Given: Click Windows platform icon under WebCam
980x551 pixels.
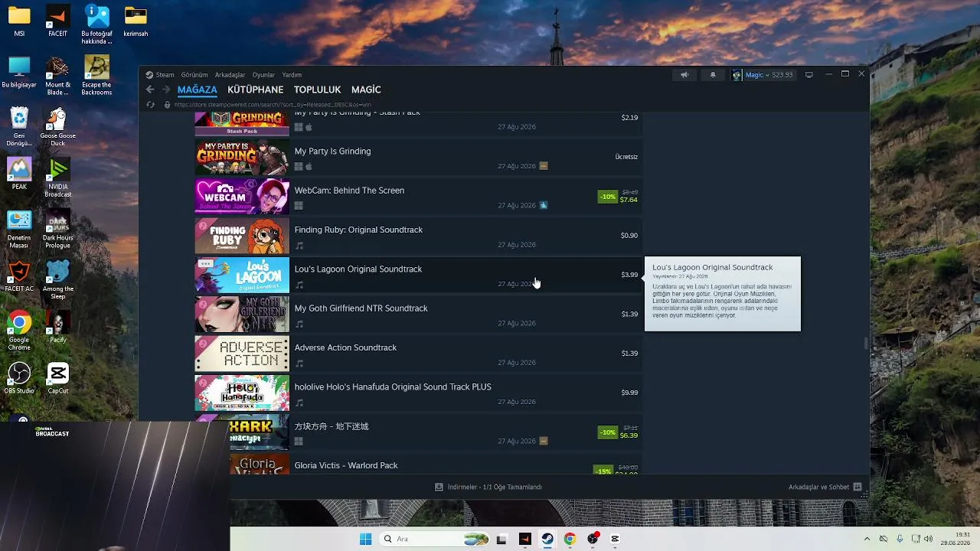Looking at the screenshot, I should tap(299, 206).
